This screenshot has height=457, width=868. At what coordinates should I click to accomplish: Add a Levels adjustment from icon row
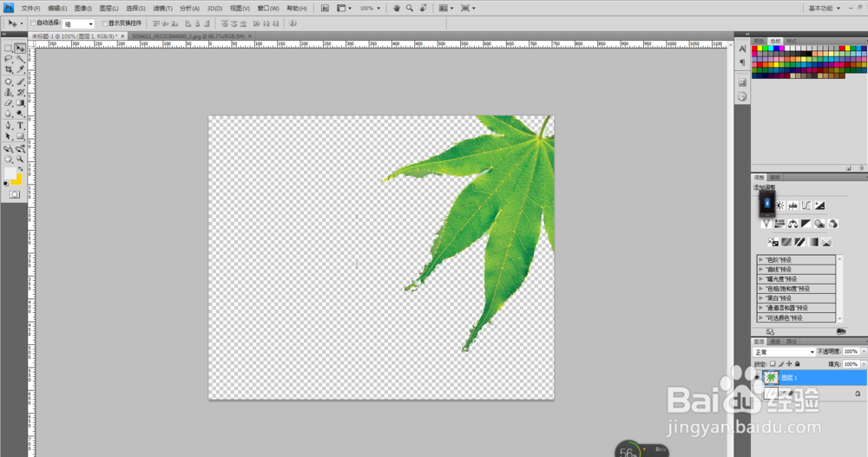coord(792,206)
